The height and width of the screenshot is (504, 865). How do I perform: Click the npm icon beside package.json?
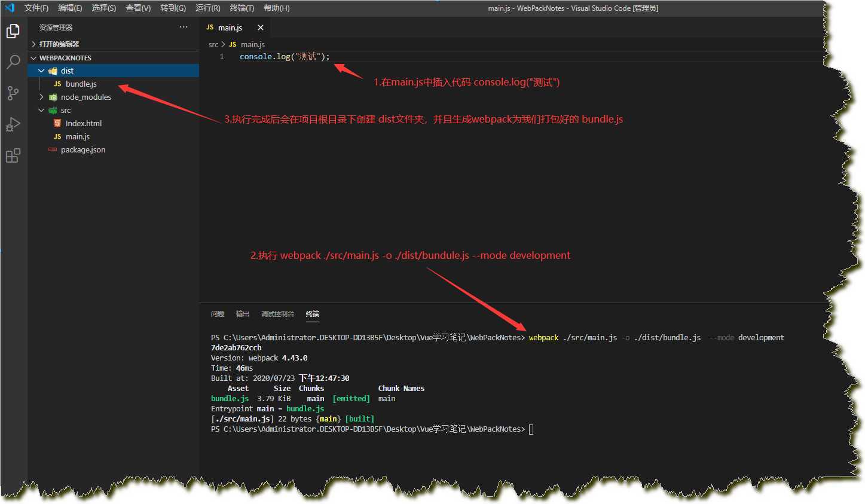pos(53,149)
